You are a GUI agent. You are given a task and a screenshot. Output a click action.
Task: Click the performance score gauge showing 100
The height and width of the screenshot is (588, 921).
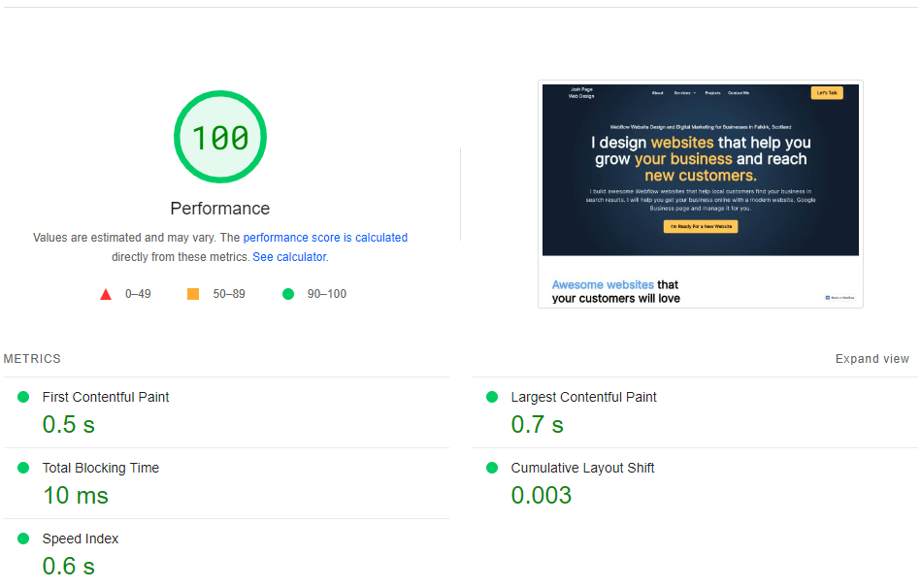[219, 137]
